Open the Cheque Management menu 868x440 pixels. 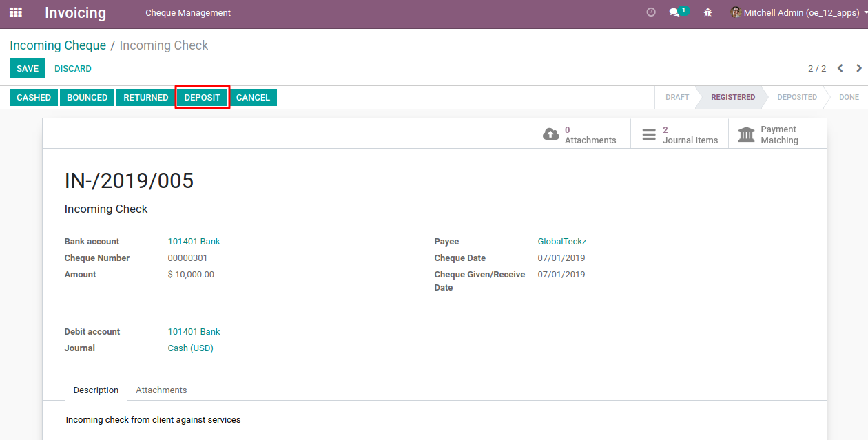point(188,13)
